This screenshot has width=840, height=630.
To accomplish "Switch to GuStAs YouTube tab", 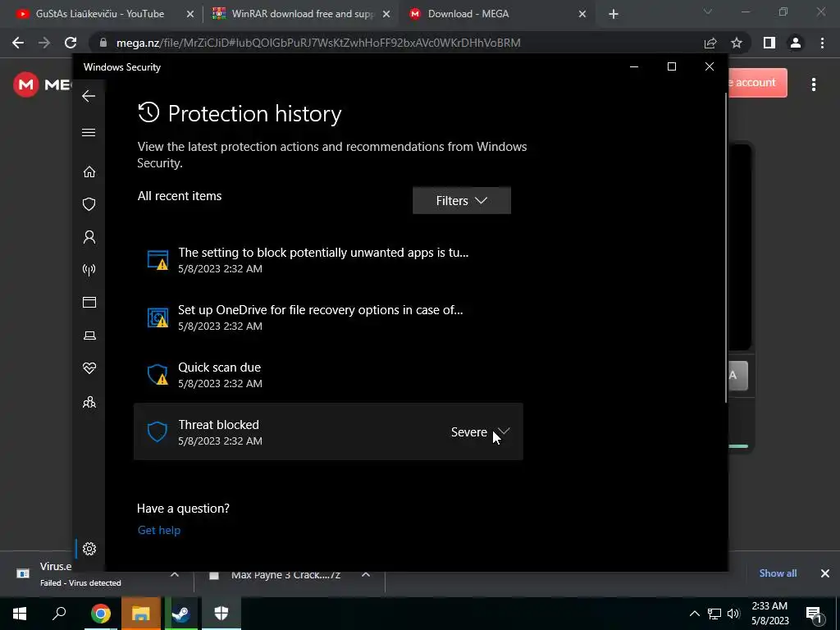I will [99, 14].
